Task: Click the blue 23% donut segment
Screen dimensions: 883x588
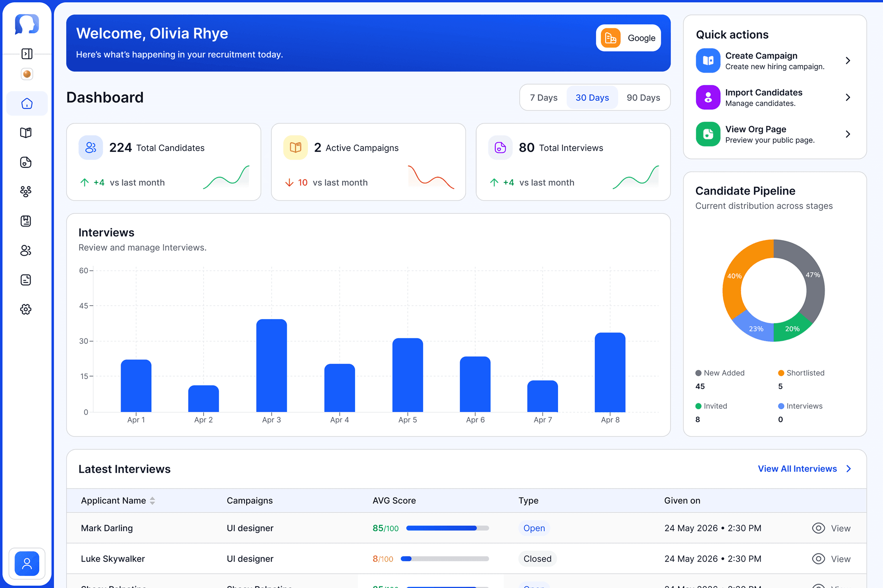Action: (x=756, y=328)
